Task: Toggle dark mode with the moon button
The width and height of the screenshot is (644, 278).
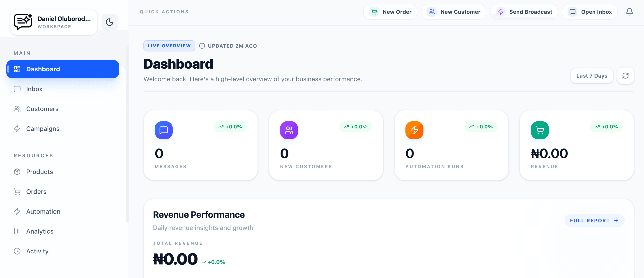Action: (110, 22)
